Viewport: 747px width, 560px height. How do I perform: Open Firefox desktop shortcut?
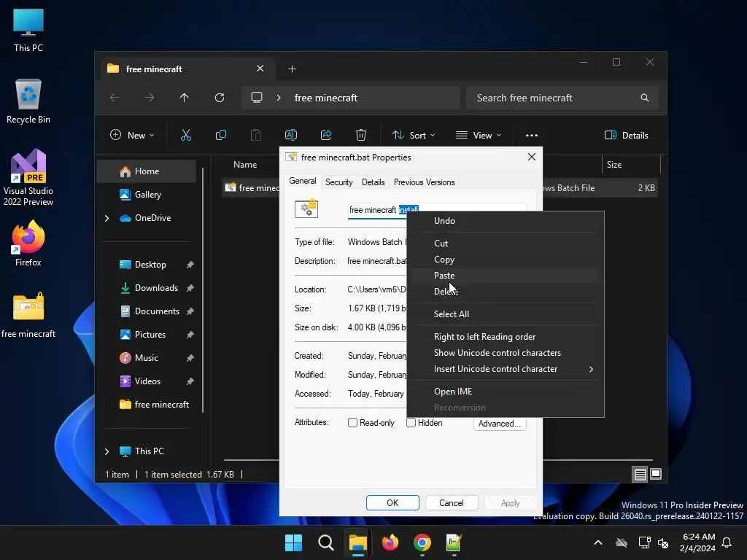pyautogui.click(x=28, y=244)
